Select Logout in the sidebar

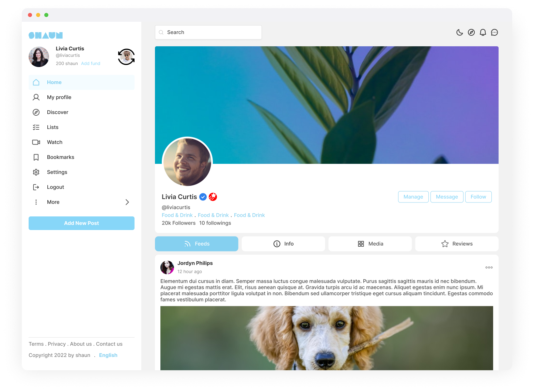(81, 187)
